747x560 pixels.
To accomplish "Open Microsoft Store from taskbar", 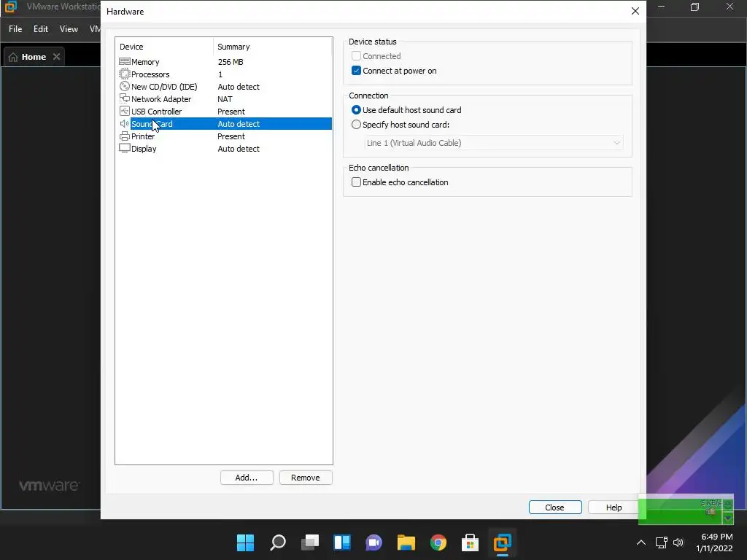I will pos(471,542).
